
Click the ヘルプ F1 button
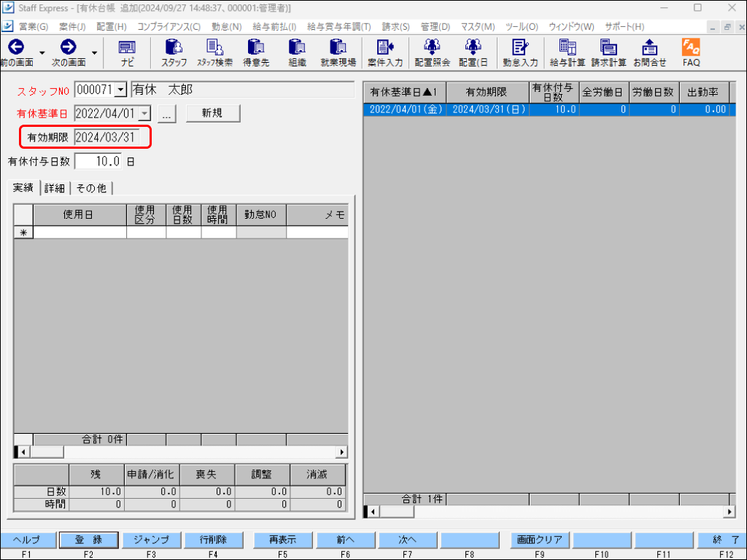pos(28,540)
